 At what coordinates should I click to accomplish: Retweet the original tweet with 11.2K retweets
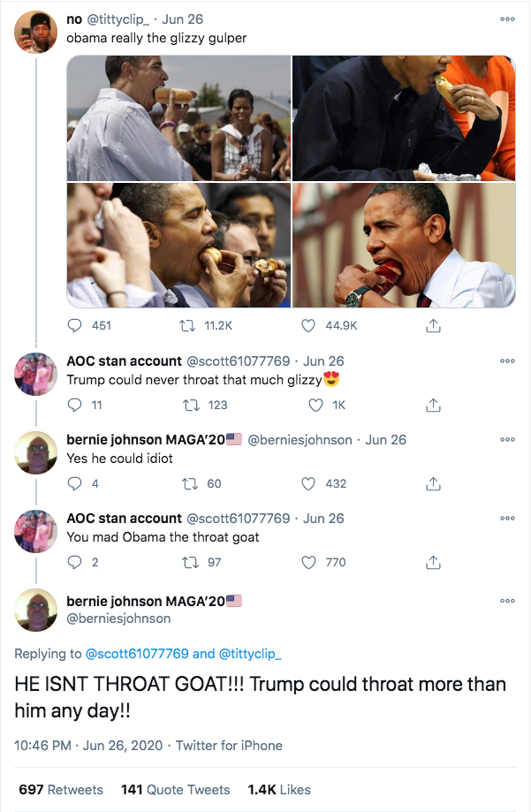point(187,325)
